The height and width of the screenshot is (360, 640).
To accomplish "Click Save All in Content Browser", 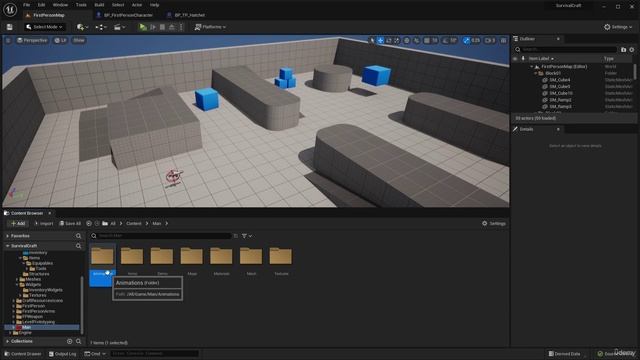I will tap(70, 224).
